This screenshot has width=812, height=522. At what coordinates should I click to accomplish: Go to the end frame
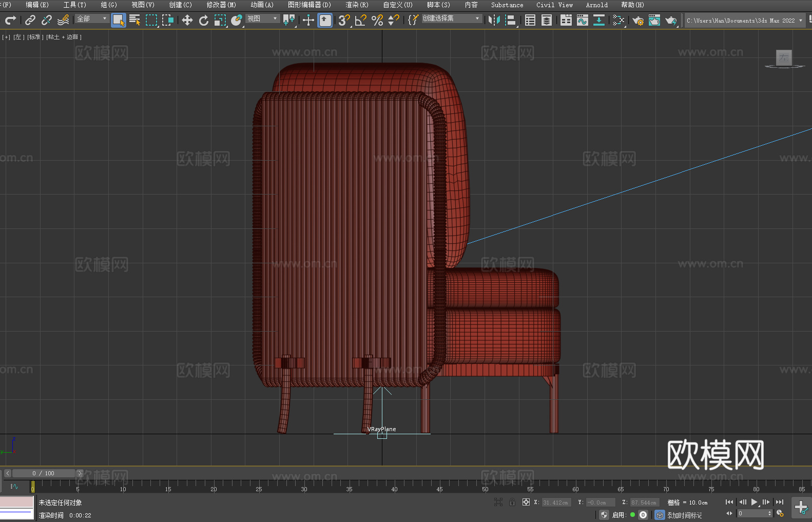click(x=780, y=502)
